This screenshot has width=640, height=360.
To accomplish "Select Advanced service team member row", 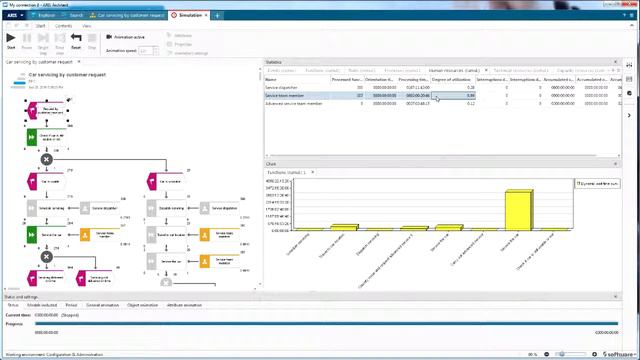I will tap(443, 104).
